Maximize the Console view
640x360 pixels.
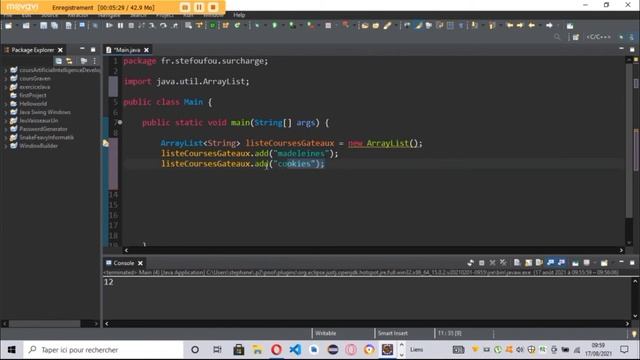632,262
